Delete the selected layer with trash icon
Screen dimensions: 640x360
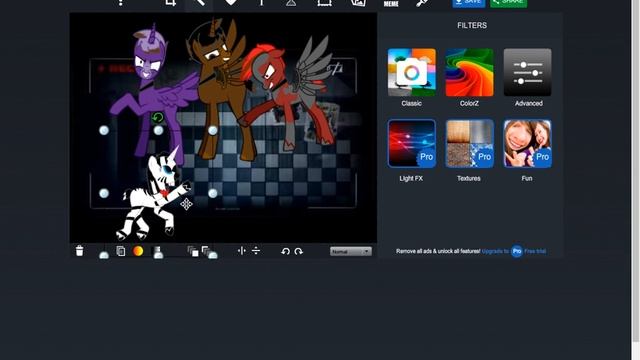[80, 251]
